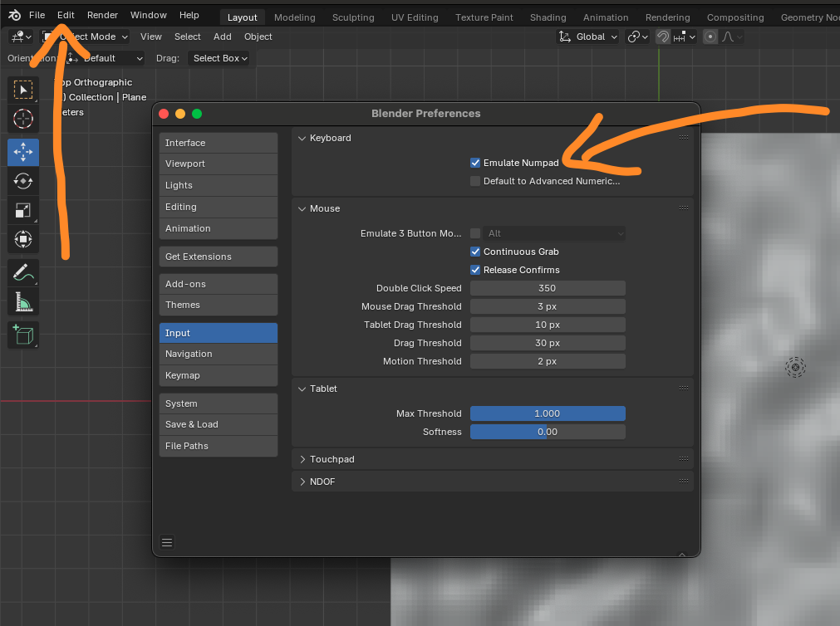840x626 pixels.
Task: Open the Orientation Default dropdown
Action: (x=105, y=58)
